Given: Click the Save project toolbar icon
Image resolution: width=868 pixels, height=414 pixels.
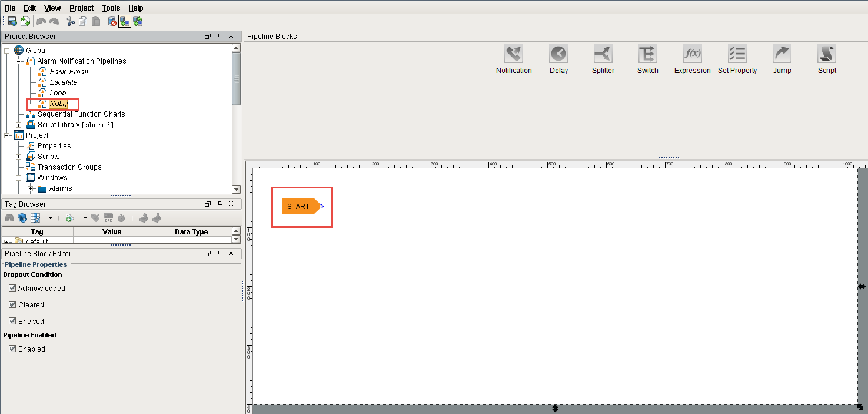Looking at the screenshot, I should click(x=12, y=21).
